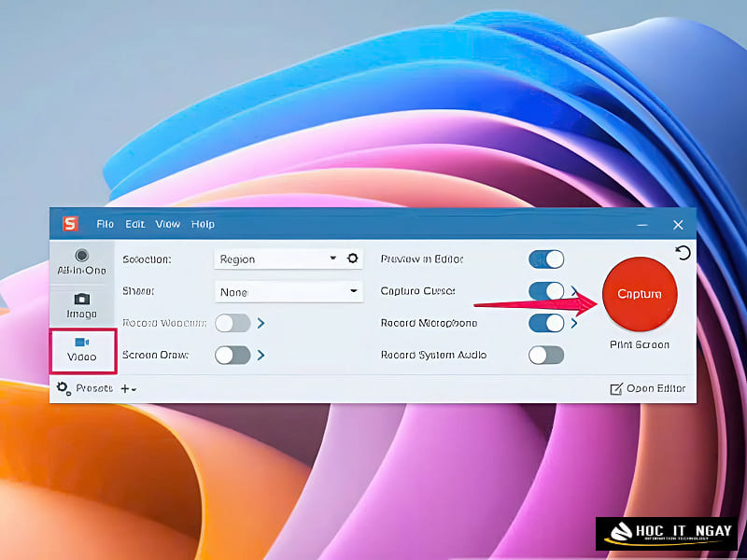Expand Record Webcam options chevron
The height and width of the screenshot is (560, 747).
[261, 323]
